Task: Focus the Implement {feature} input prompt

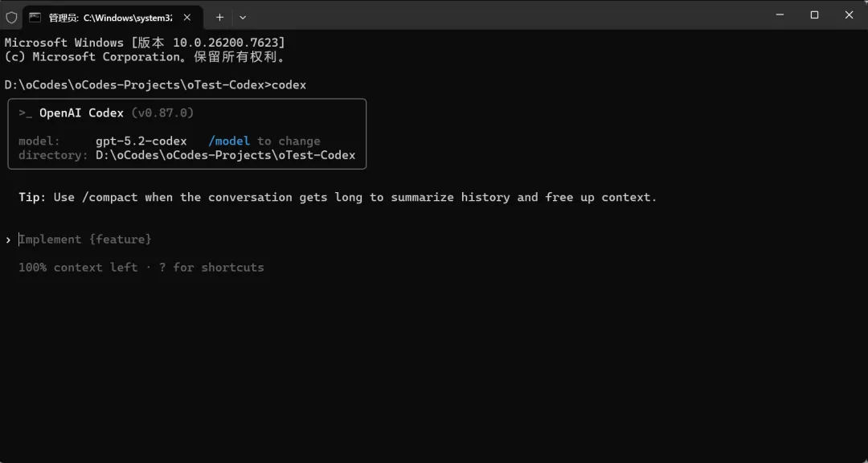Action: [85, 240]
